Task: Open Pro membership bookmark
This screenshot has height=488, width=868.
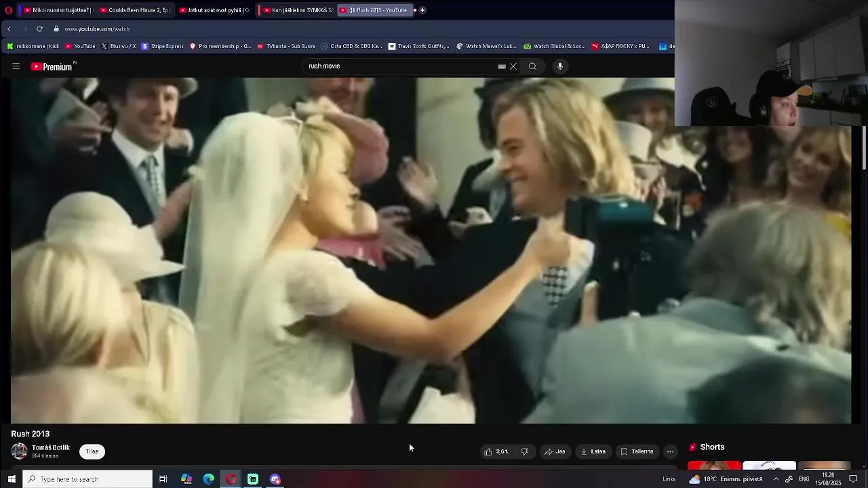Action: [x=220, y=46]
